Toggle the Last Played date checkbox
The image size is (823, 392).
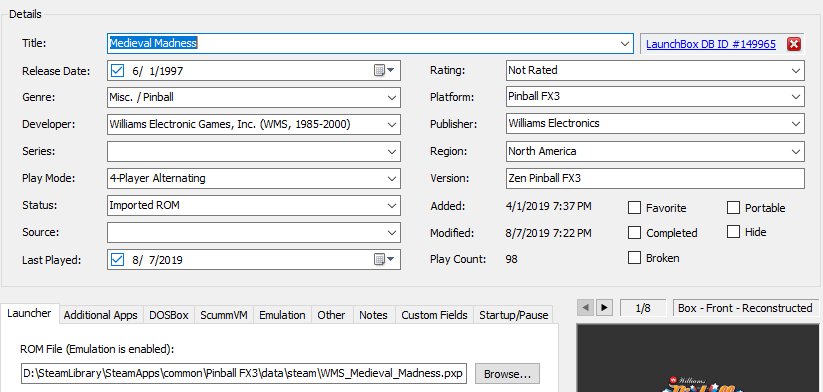(118, 259)
